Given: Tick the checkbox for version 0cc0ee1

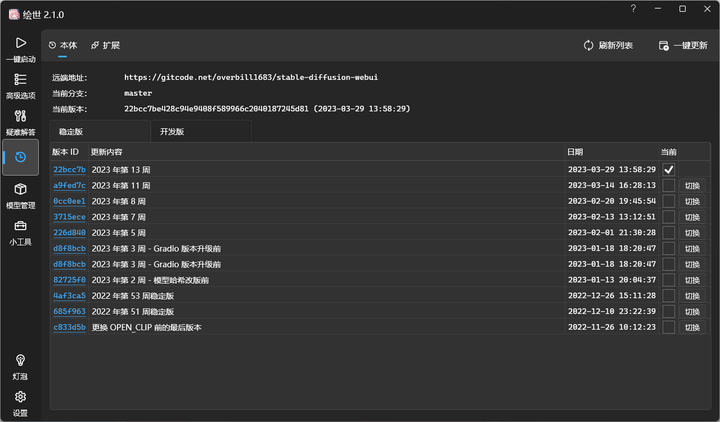Looking at the screenshot, I should 669,201.
